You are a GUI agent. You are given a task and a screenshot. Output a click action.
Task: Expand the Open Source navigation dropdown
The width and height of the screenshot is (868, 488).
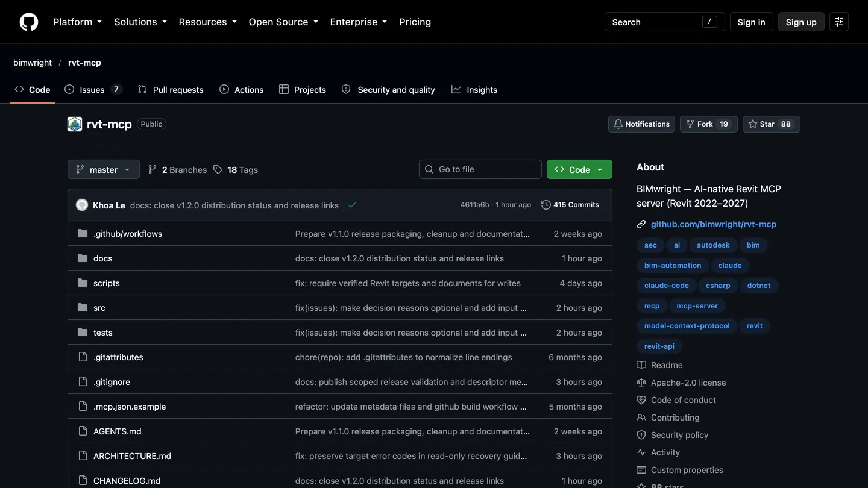[x=283, y=22]
